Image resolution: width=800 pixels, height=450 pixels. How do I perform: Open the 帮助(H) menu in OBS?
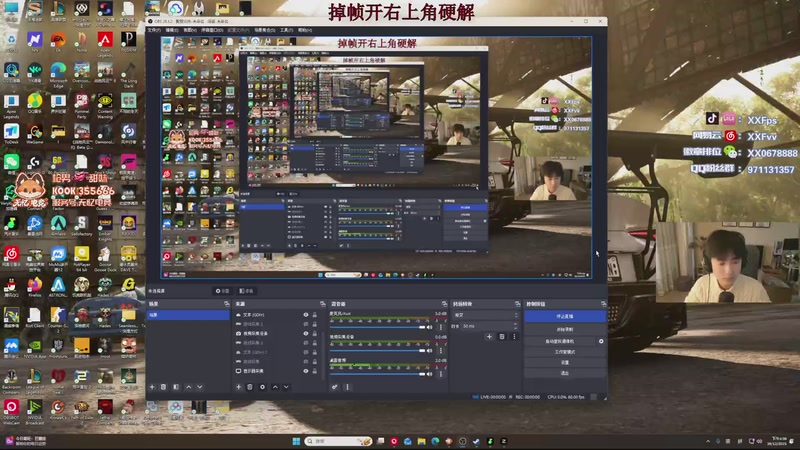click(x=305, y=30)
